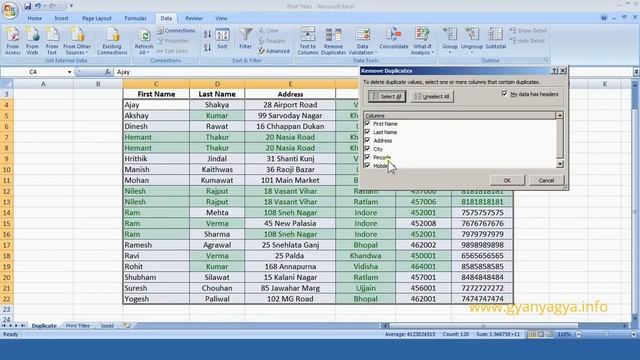Click Columns list scroll up arrow
The width and height of the screenshot is (640, 360).
click(x=560, y=116)
